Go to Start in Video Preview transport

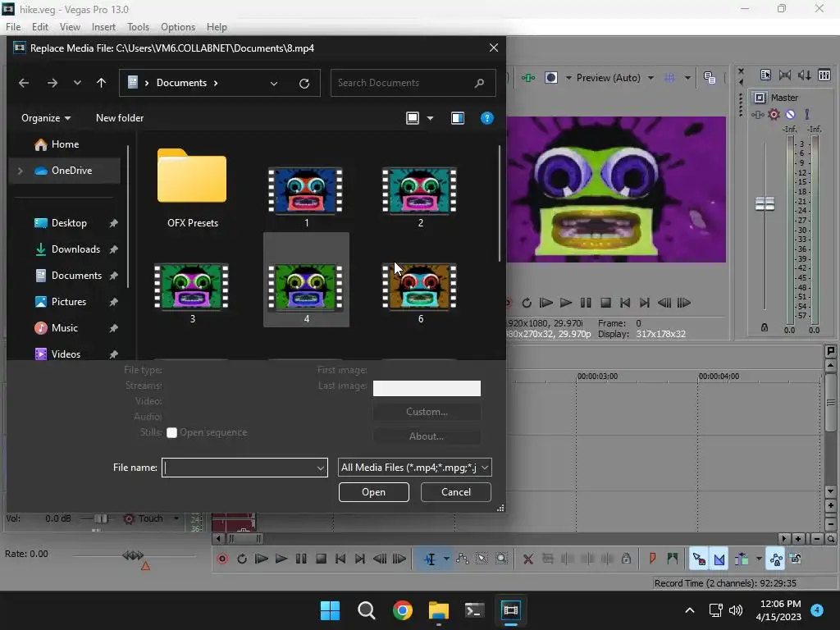[624, 303]
